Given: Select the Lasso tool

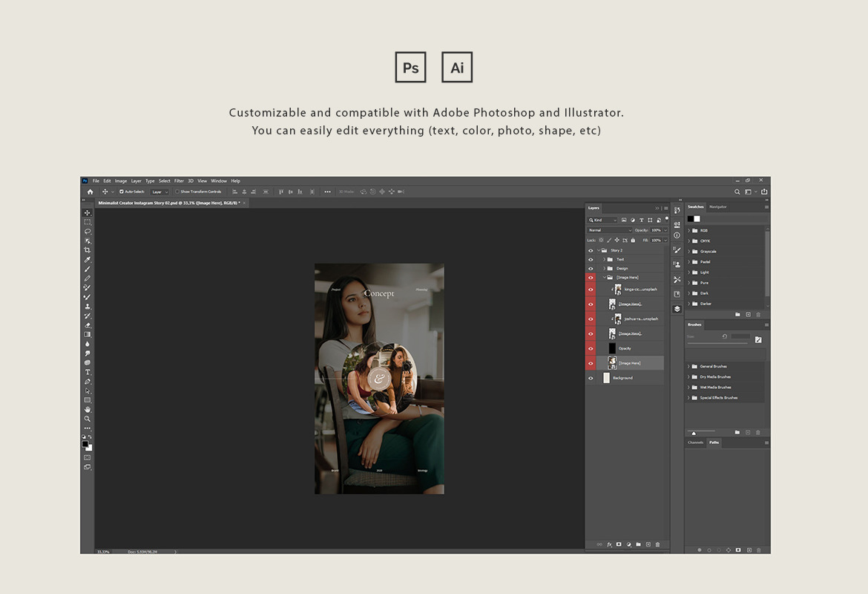Looking at the screenshot, I should 88,232.
